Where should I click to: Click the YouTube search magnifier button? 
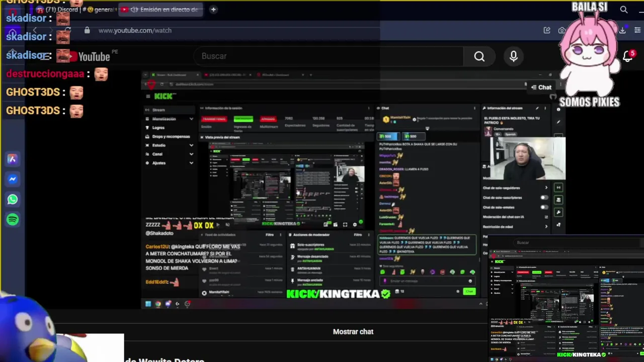tap(479, 57)
